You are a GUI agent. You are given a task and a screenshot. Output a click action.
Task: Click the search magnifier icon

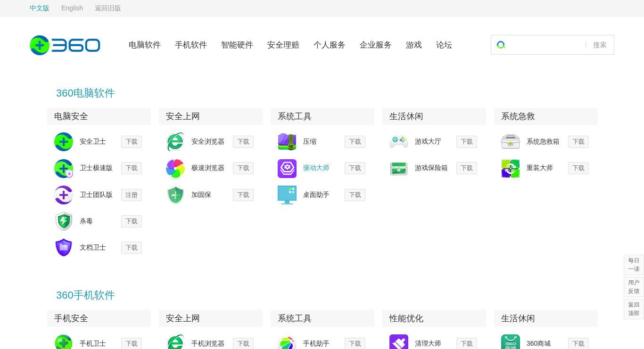[x=501, y=45]
